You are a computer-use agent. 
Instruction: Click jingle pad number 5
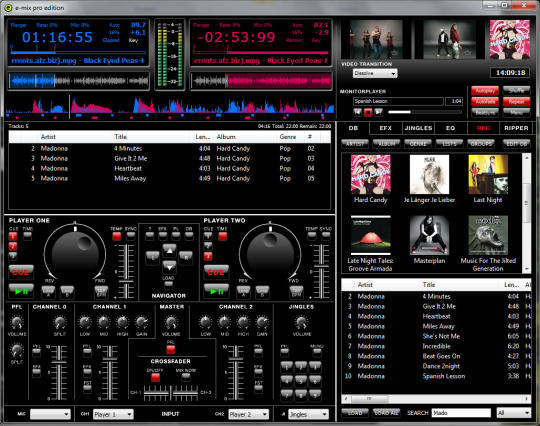[x=301, y=380]
